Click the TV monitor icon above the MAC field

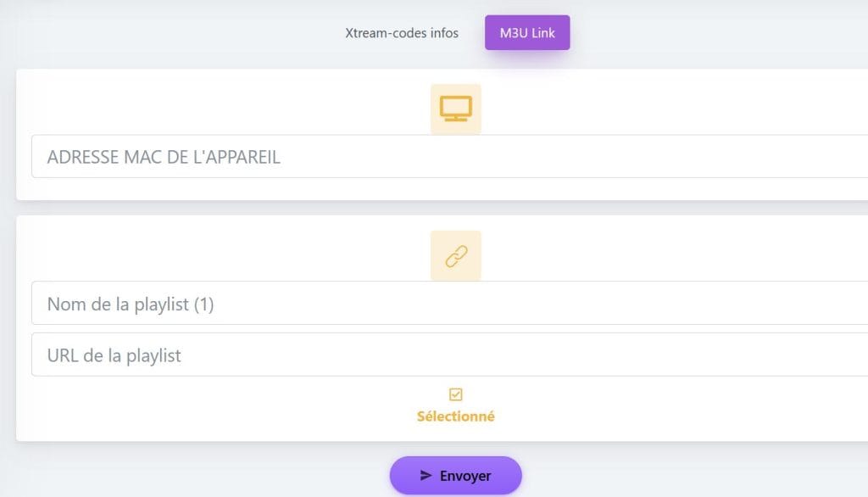click(x=456, y=108)
